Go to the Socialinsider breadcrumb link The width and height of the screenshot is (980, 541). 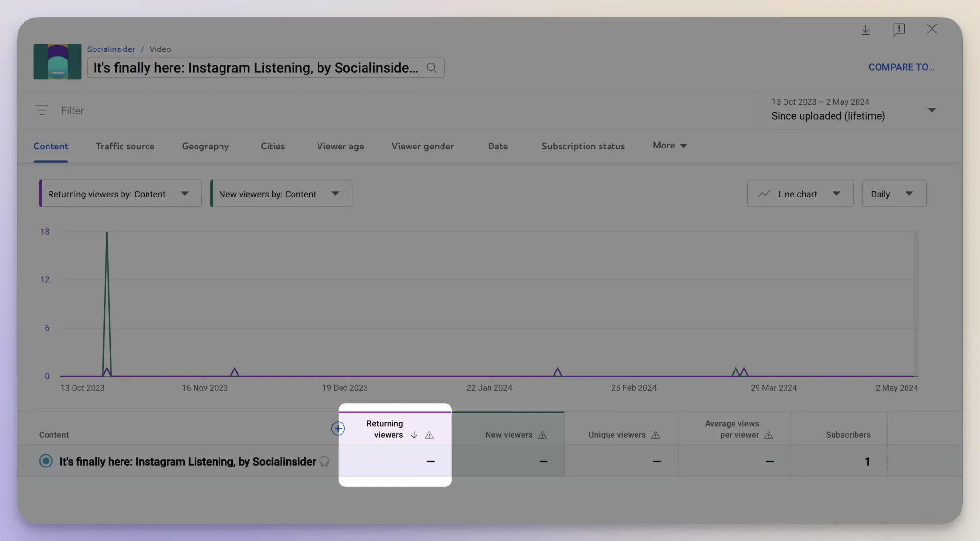pos(111,49)
